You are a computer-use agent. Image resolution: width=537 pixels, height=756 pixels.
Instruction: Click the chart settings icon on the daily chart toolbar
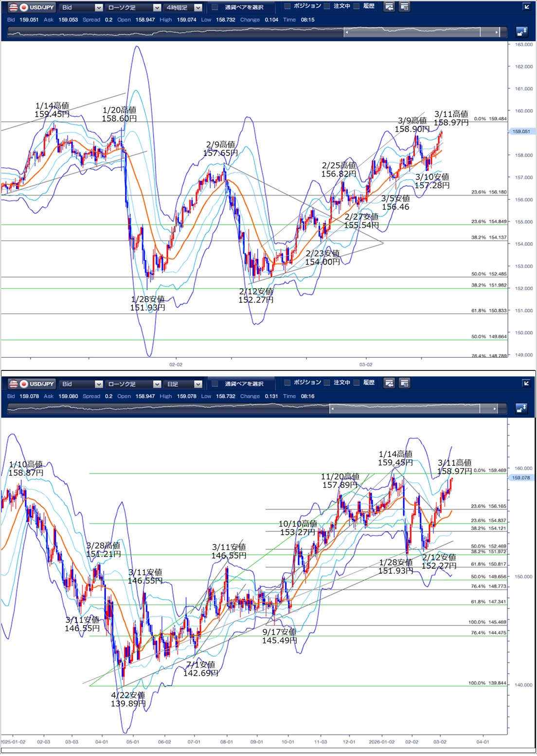pos(389,383)
